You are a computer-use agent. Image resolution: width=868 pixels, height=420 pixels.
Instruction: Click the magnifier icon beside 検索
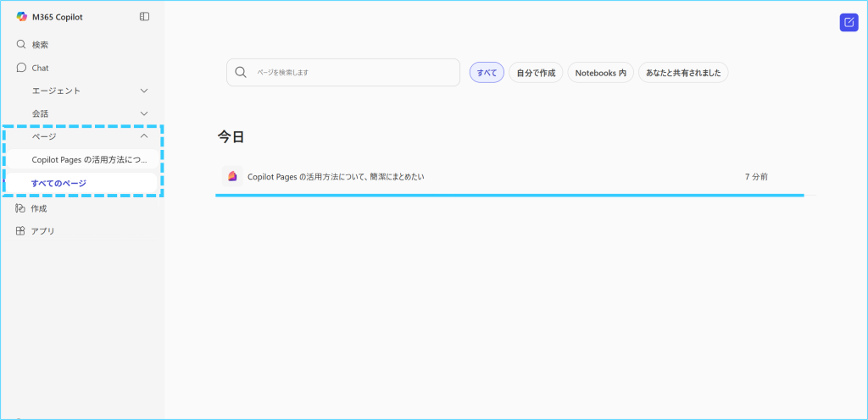pyautogui.click(x=21, y=44)
